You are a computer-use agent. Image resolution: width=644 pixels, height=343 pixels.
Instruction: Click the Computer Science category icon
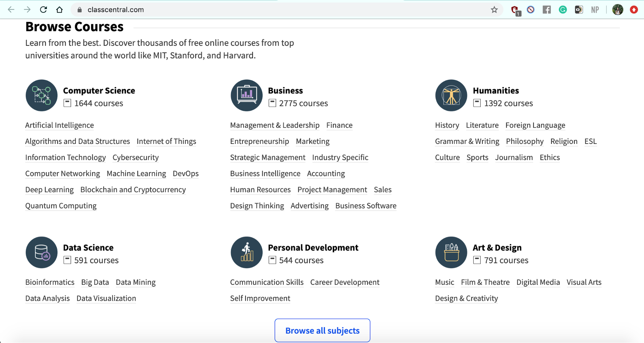pos(42,96)
